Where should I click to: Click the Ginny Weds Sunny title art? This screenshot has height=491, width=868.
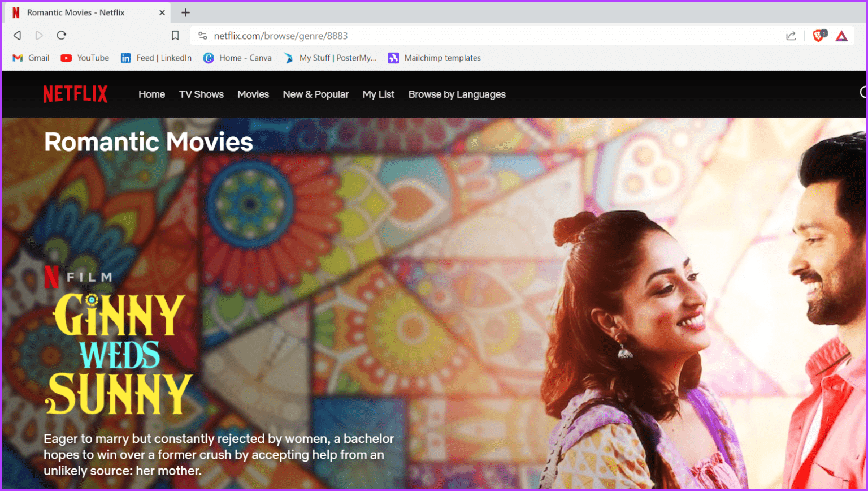(x=119, y=353)
